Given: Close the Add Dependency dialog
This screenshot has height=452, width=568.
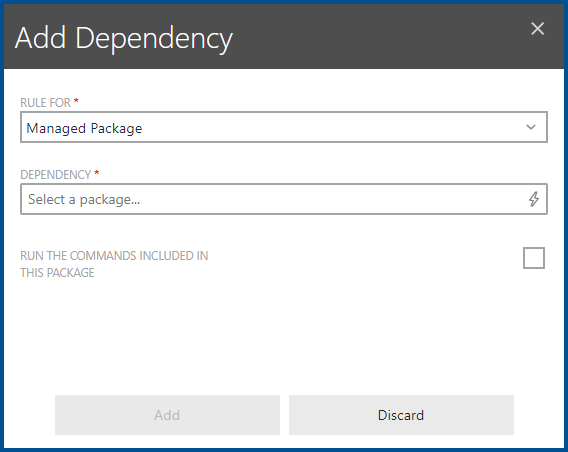Looking at the screenshot, I should point(537,29).
